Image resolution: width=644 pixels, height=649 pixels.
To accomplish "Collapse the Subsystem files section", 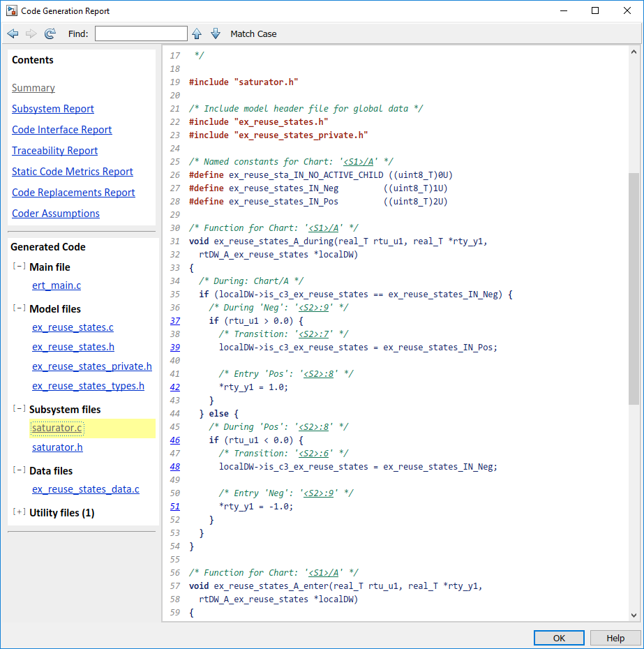I will point(19,410).
